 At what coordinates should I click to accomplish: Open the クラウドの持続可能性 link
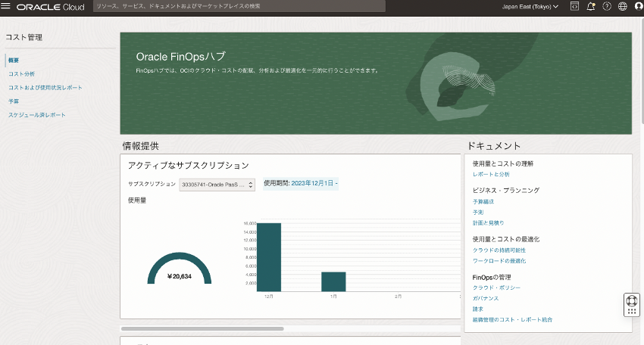pos(499,250)
